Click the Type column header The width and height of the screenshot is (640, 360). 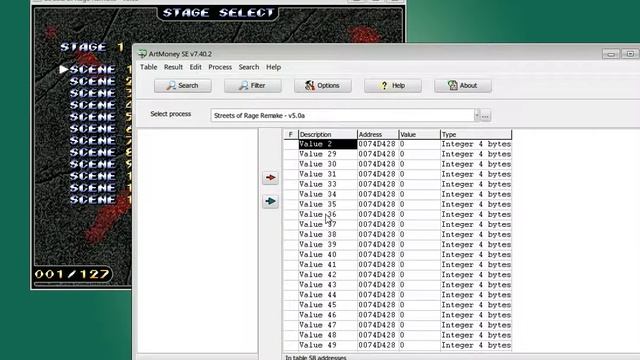pos(476,134)
